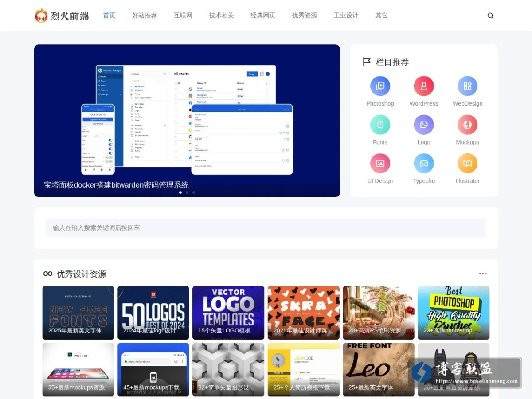Show the first carousel slide dot
Screen dimensions: 532x399
[180, 192]
